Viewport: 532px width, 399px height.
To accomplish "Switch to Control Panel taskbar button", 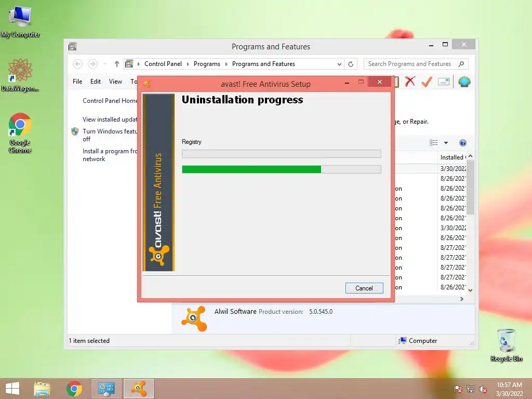I will 106,389.
